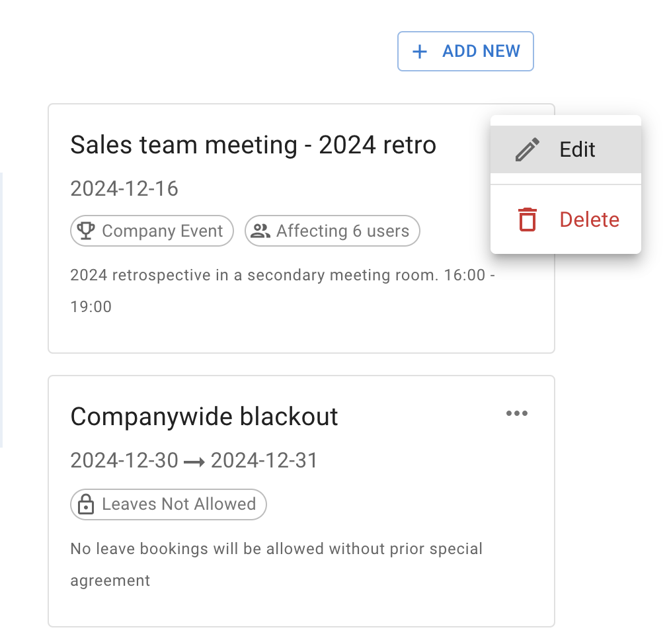Click the date 2024-12-30 on blackout card

(x=124, y=460)
